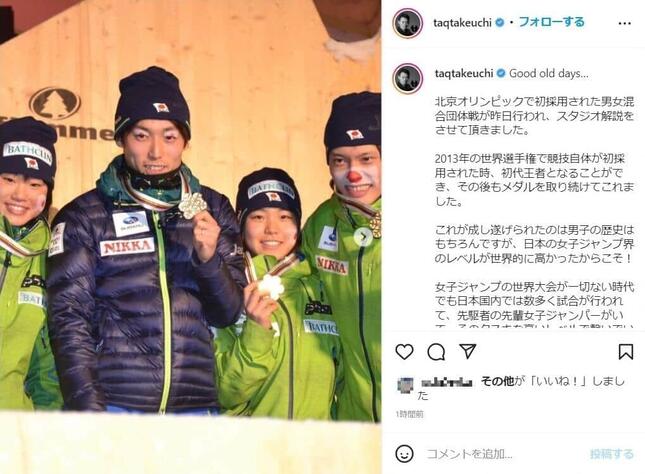Image resolution: width=645 pixels, height=474 pixels.
Task: Click the blurred liker avatar thumbnail
Action: [406, 386]
